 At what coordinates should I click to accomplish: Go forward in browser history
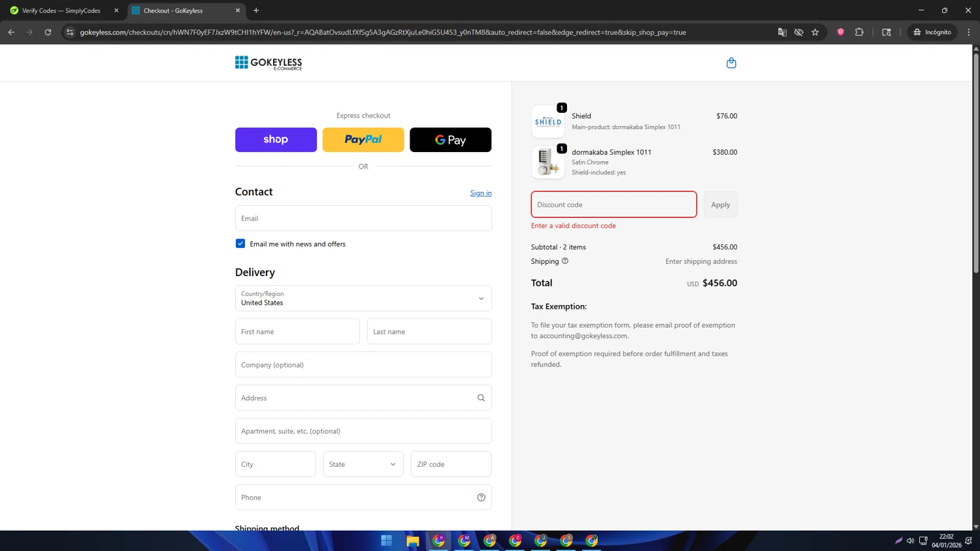click(x=29, y=32)
